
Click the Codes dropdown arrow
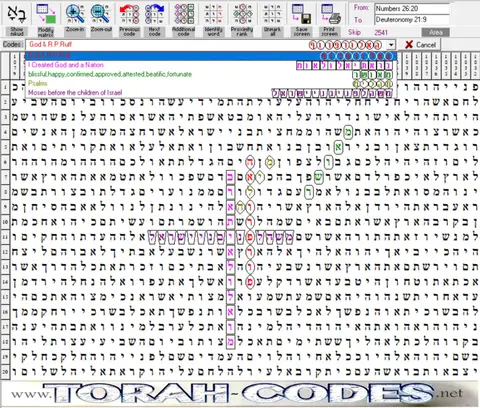click(x=391, y=45)
